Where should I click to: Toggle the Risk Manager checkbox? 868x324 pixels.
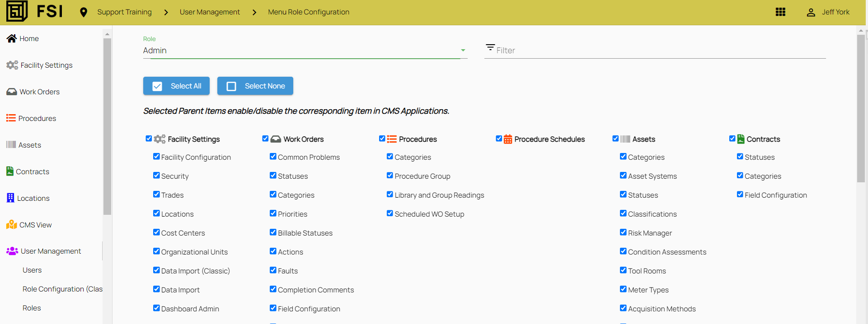click(x=623, y=232)
